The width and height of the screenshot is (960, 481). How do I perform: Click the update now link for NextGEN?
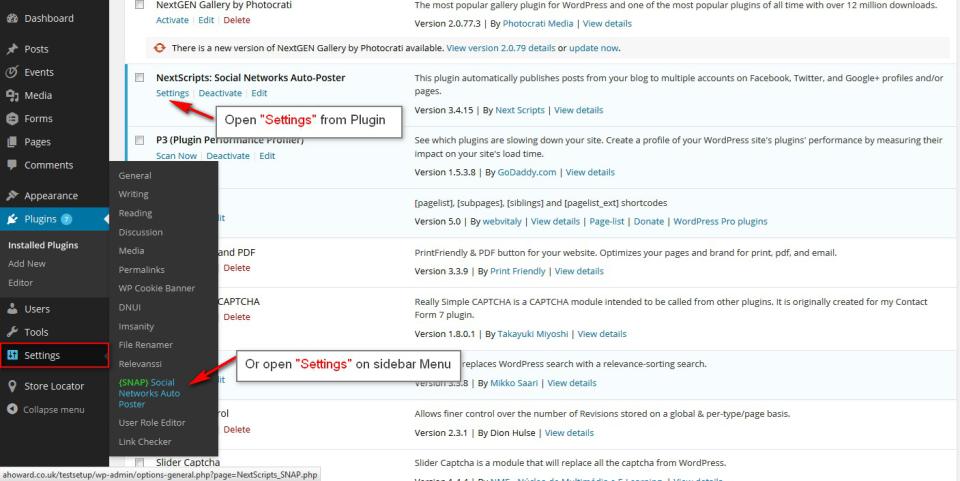594,48
